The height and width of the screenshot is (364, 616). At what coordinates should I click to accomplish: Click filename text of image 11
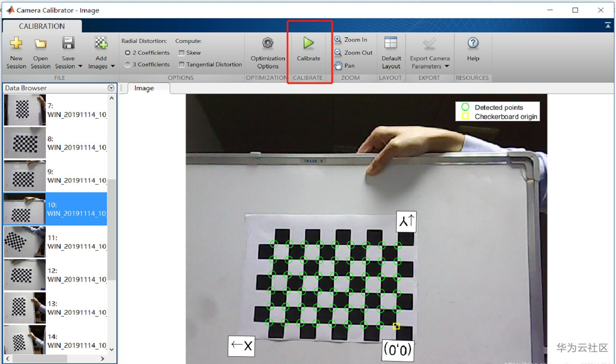pyautogui.click(x=77, y=246)
